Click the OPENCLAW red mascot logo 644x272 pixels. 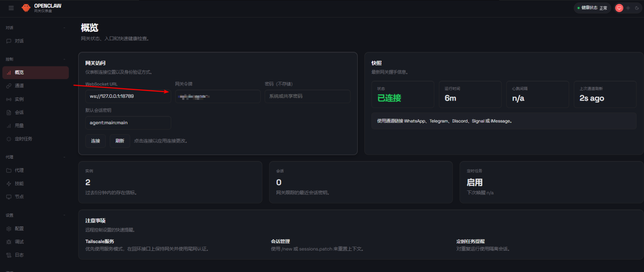(26, 8)
